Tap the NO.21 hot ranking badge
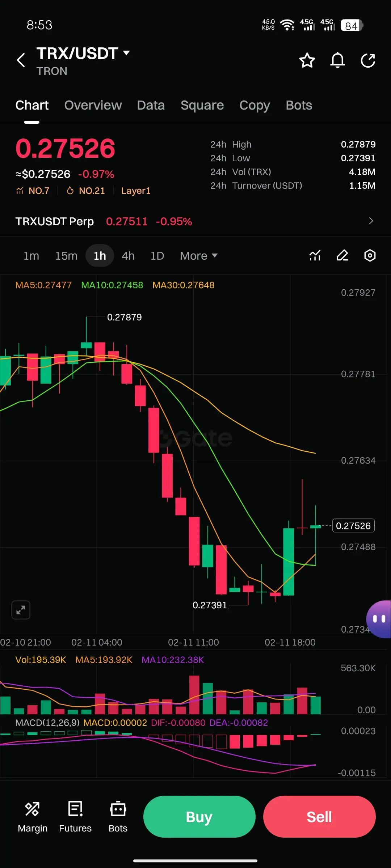This screenshot has height=868, width=391. click(x=86, y=191)
